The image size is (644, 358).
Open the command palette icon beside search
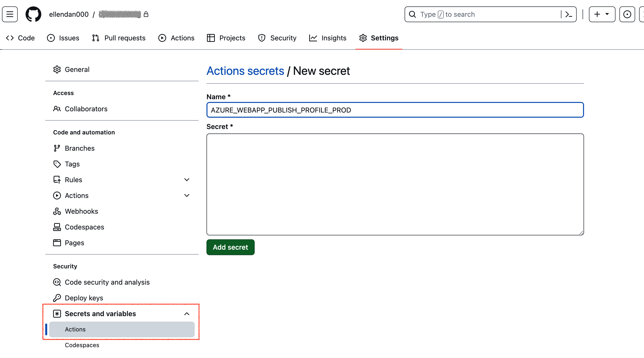[568, 14]
